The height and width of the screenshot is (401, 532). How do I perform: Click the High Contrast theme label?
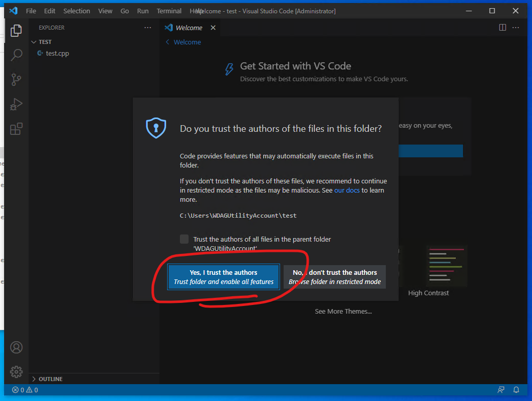(428, 293)
